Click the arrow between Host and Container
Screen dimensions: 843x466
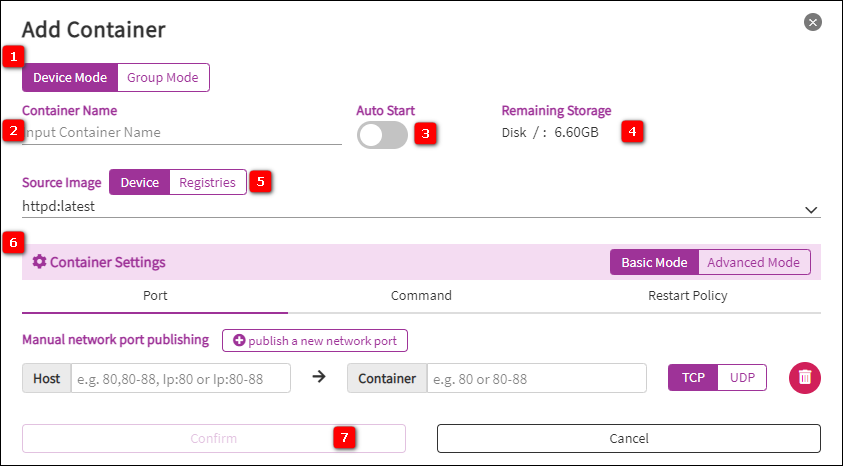(319, 377)
